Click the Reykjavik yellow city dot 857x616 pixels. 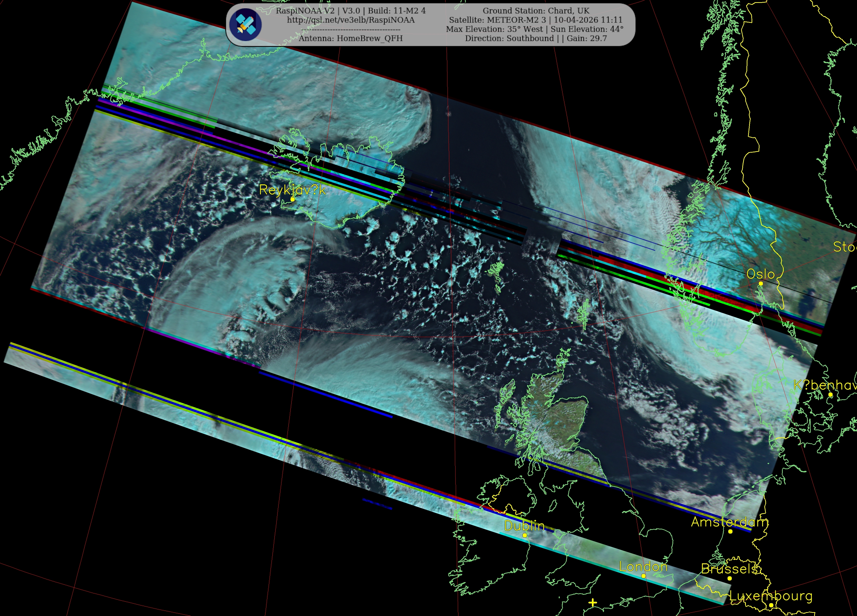coord(292,199)
